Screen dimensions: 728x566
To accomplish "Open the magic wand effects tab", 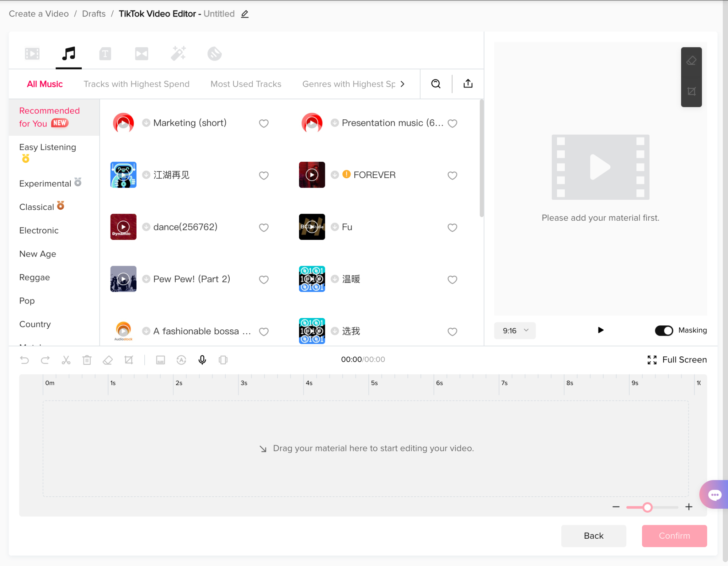I will pyautogui.click(x=178, y=54).
